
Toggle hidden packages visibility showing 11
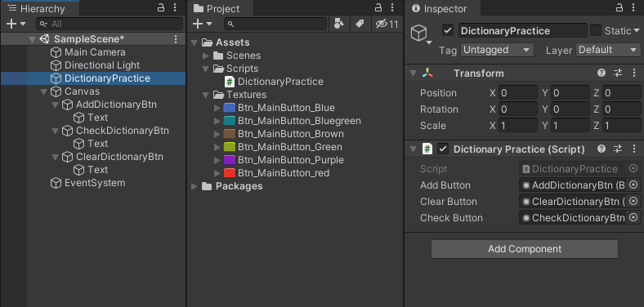click(x=387, y=24)
